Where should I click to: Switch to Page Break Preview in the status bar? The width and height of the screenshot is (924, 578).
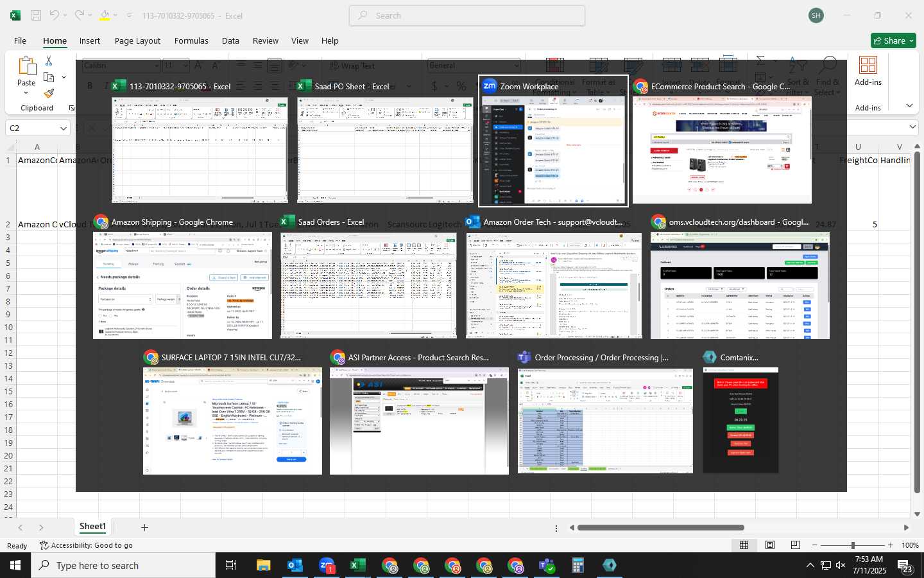coord(796,545)
